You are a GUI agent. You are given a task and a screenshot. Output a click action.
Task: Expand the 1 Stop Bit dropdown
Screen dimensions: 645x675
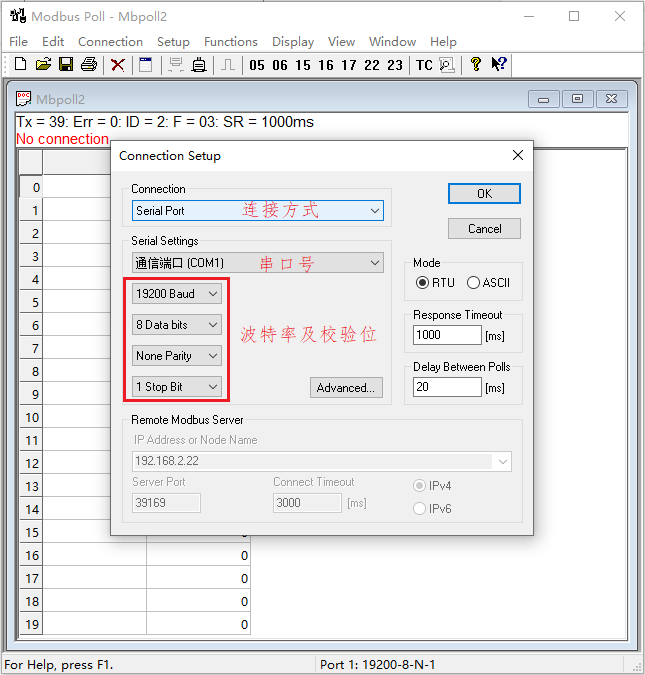pos(177,387)
